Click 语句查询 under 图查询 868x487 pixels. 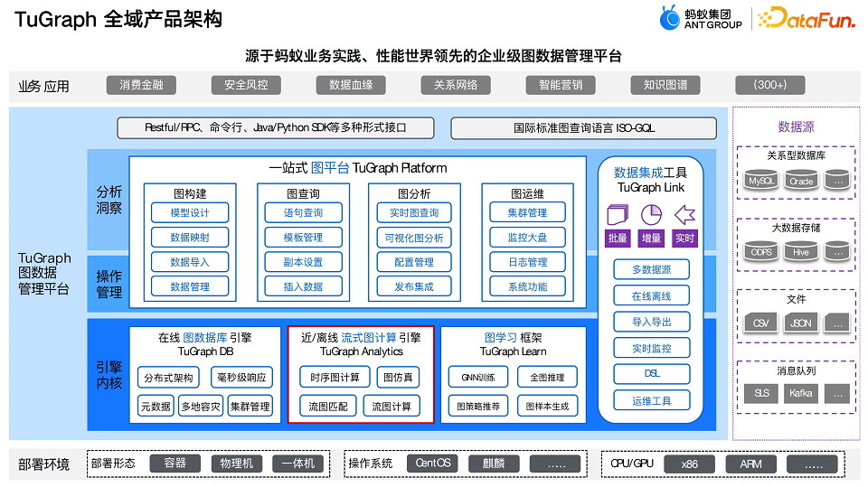tap(304, 212)
